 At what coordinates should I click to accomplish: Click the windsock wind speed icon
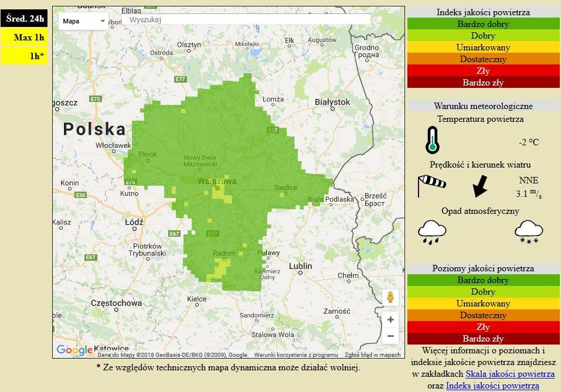(431, 186)
